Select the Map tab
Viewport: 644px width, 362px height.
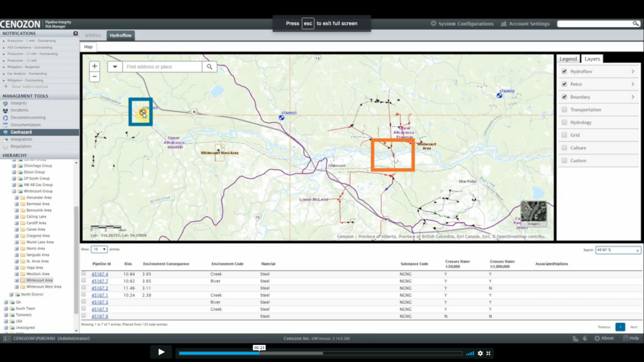pos(88,47)
